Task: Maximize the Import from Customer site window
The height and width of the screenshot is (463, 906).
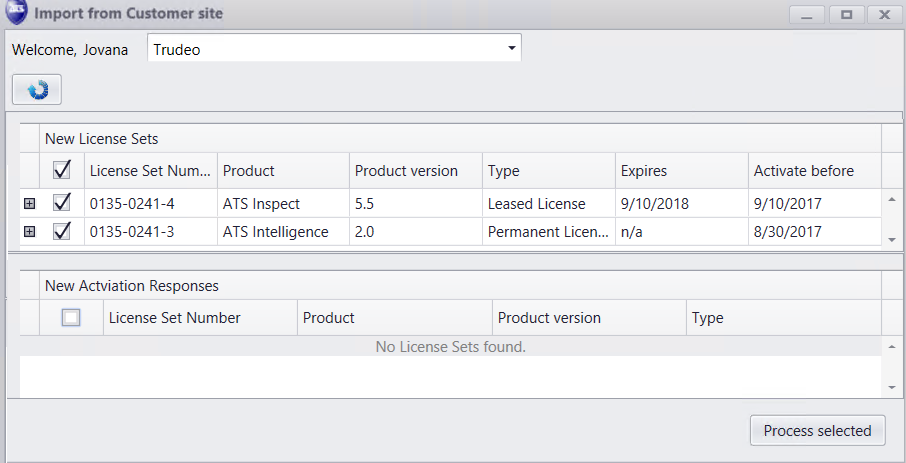Action: pyautogui.click(x=846, y=14)
